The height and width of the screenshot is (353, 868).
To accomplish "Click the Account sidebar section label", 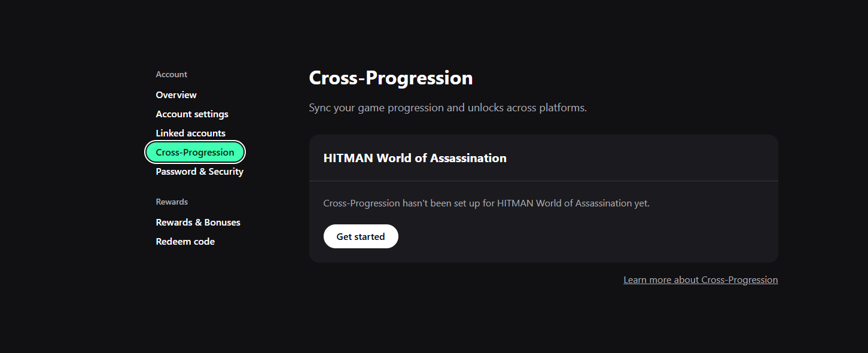I will 172,75.
